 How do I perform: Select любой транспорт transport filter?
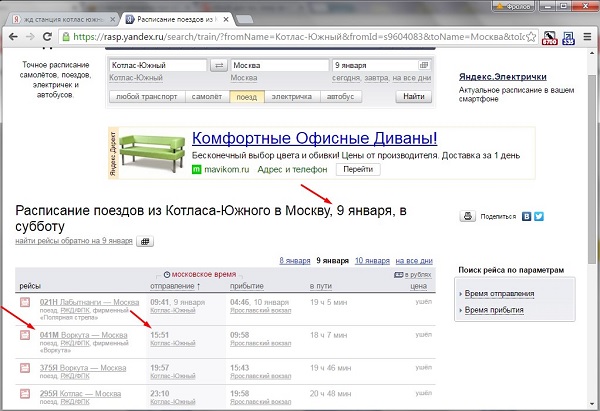click(x=147, y=97)
